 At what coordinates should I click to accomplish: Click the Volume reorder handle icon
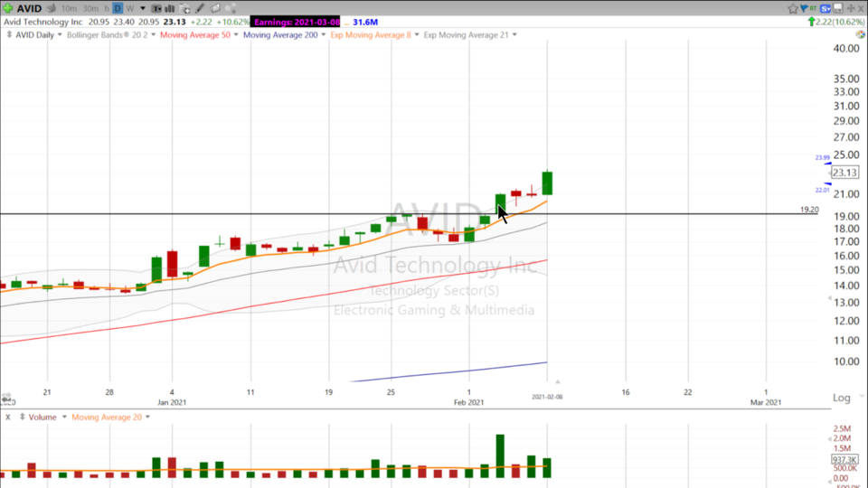coord(22,418)
